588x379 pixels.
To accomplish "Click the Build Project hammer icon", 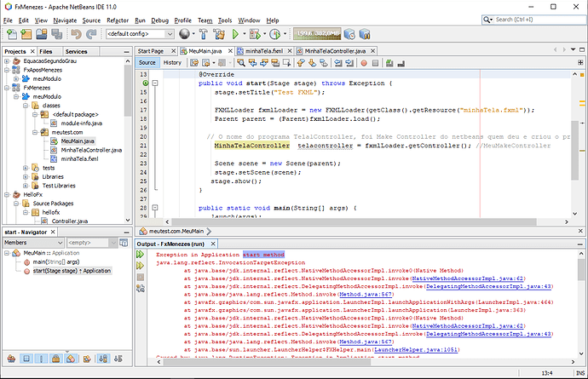I will point(204,34).
